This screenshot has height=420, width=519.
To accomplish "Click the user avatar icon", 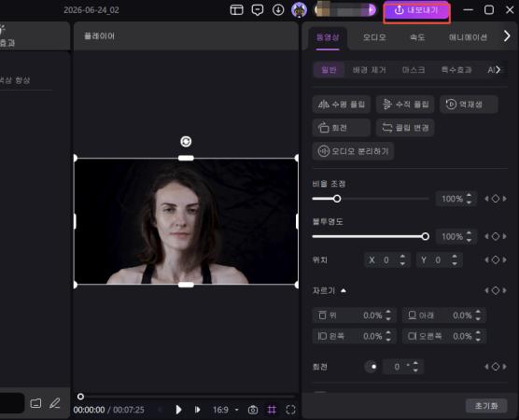I will [x=300, y=10].
